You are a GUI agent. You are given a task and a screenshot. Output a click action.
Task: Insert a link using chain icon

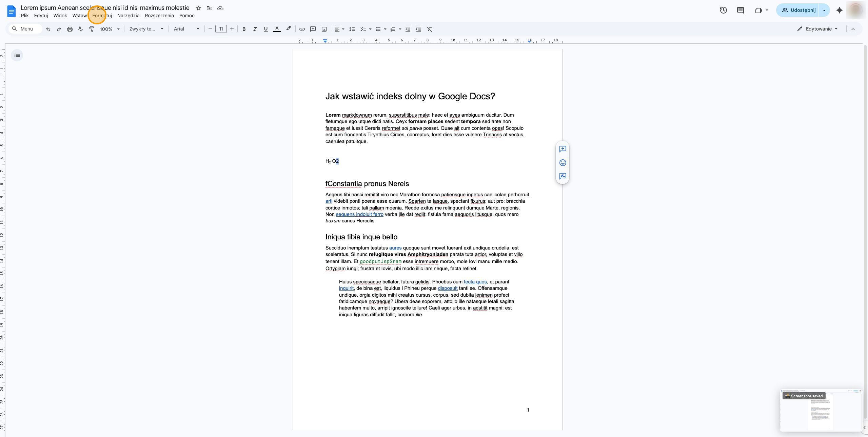click(302, 29)
